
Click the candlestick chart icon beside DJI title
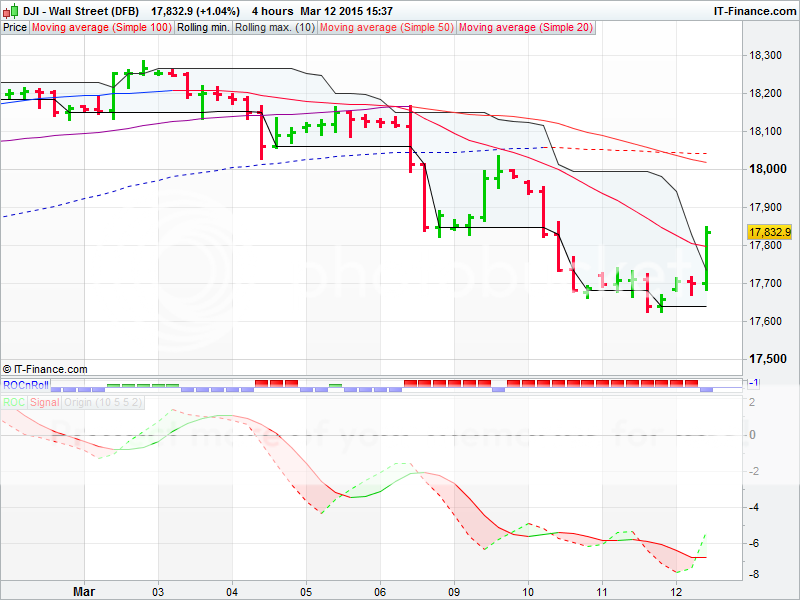(x=9, y=10)
